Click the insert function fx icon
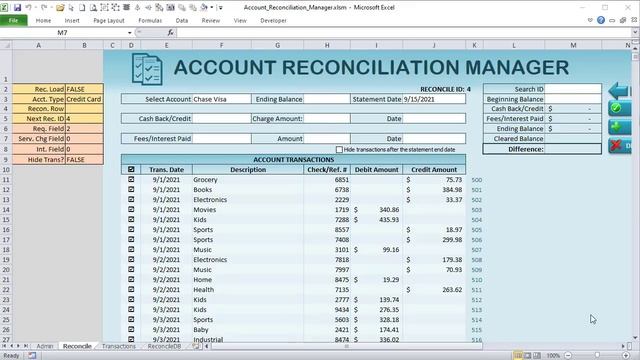Screen dimensions: 640x360 tap(171, 33)
